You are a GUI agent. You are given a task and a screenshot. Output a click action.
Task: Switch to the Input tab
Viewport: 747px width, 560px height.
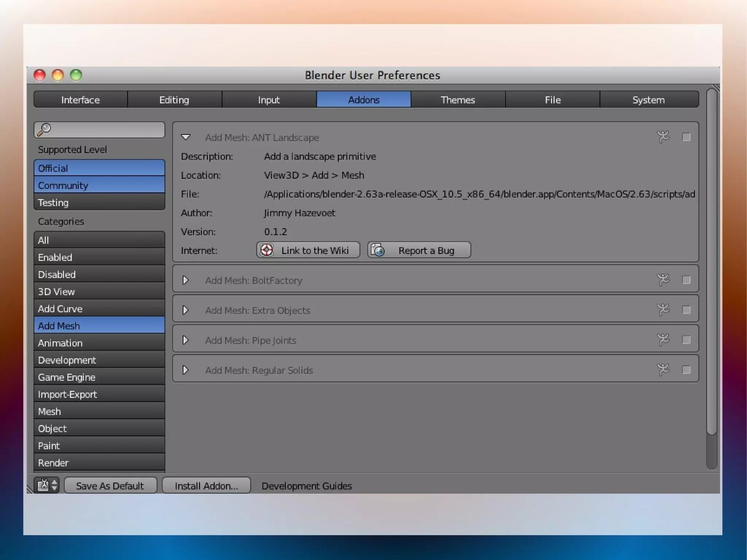point(269,99)
